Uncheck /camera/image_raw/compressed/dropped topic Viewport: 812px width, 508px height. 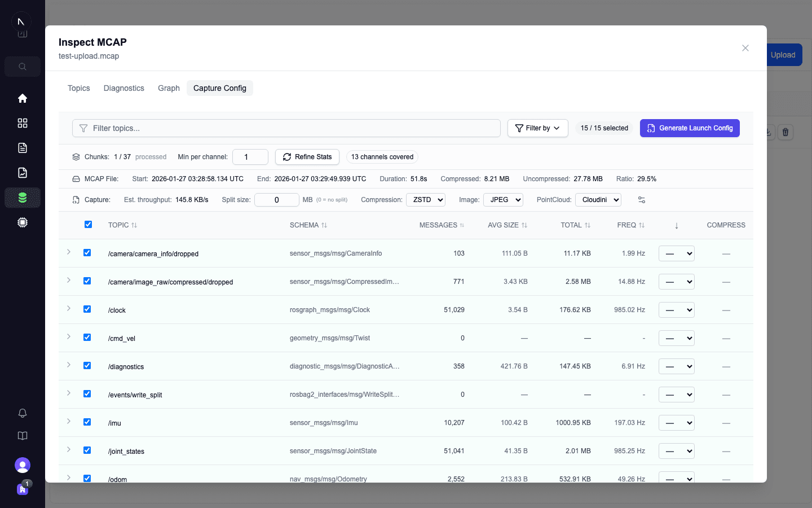coord(87,281)
